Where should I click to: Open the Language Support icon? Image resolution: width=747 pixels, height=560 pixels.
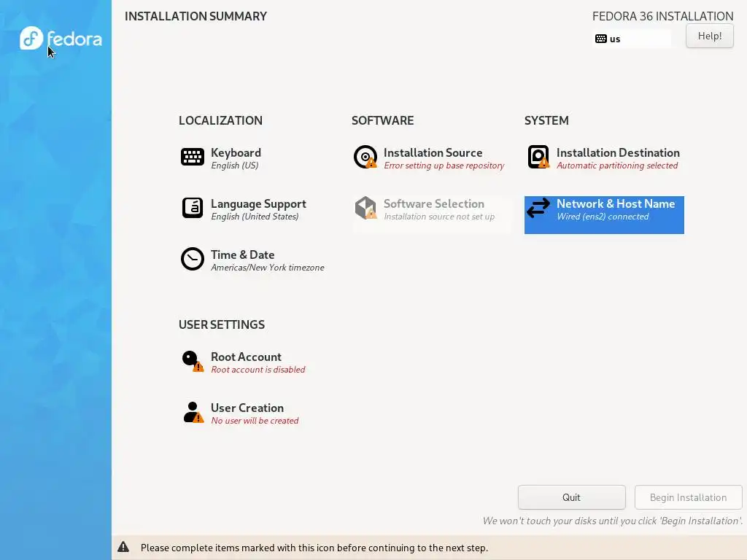193,208
